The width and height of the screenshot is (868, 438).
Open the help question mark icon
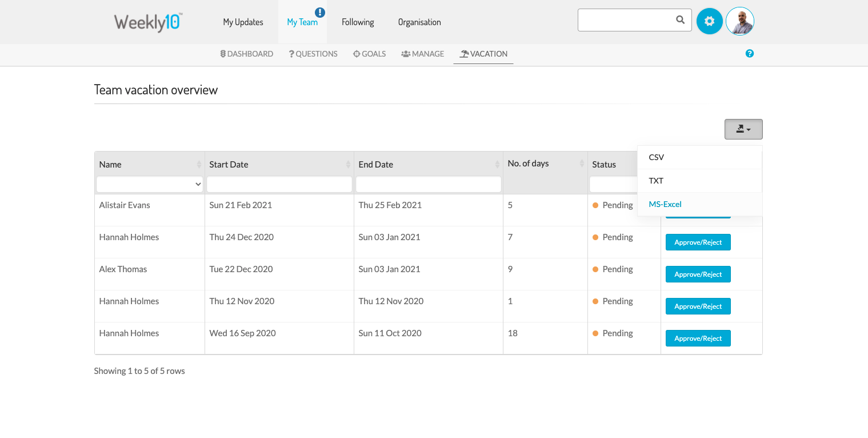tap(750, 53)
